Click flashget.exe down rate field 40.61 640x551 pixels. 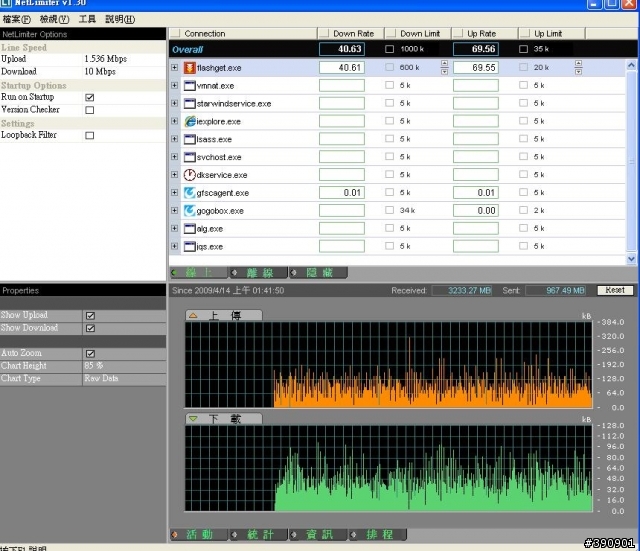(342, 67)
